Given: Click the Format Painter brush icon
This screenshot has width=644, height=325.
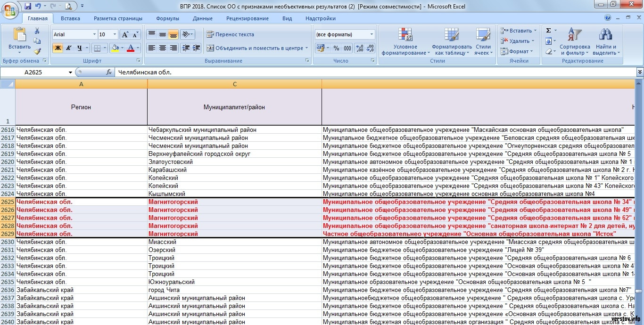Looking at the screenshot, I should pos(37,52).
